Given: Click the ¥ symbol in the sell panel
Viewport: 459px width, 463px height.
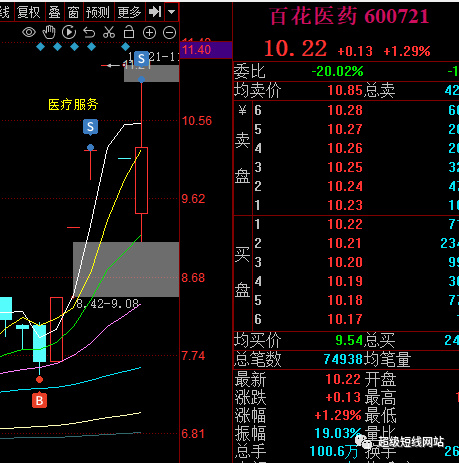Looking at the screenshot, I should [x=242, y=110].
